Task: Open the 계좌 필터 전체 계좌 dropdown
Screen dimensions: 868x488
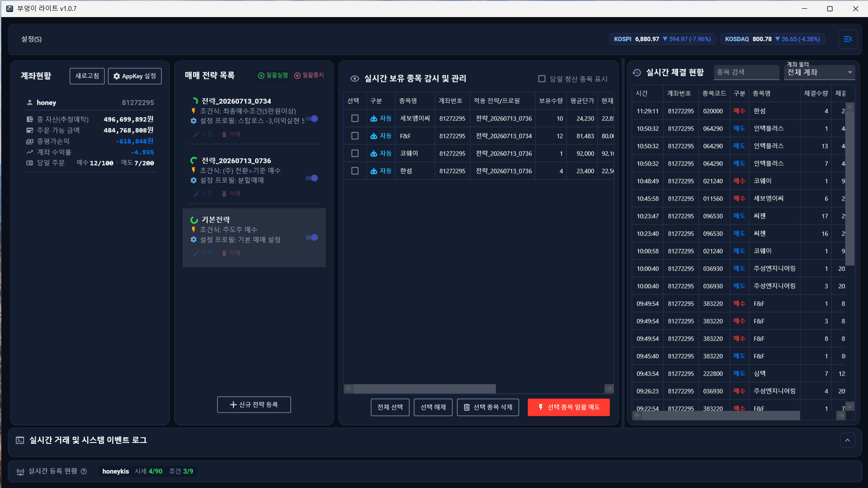Action: click(819, 73)
